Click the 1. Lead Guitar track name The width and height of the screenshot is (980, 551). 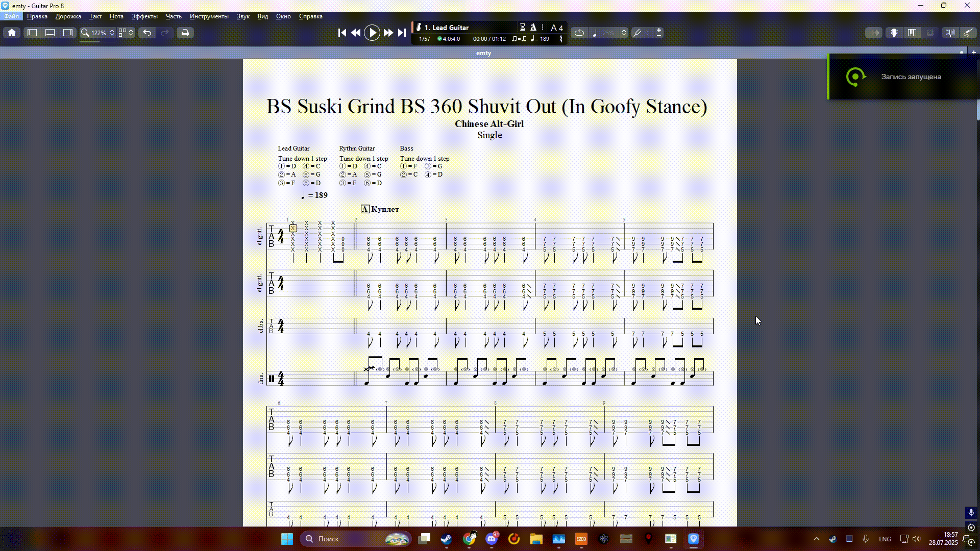pos(447,28)
